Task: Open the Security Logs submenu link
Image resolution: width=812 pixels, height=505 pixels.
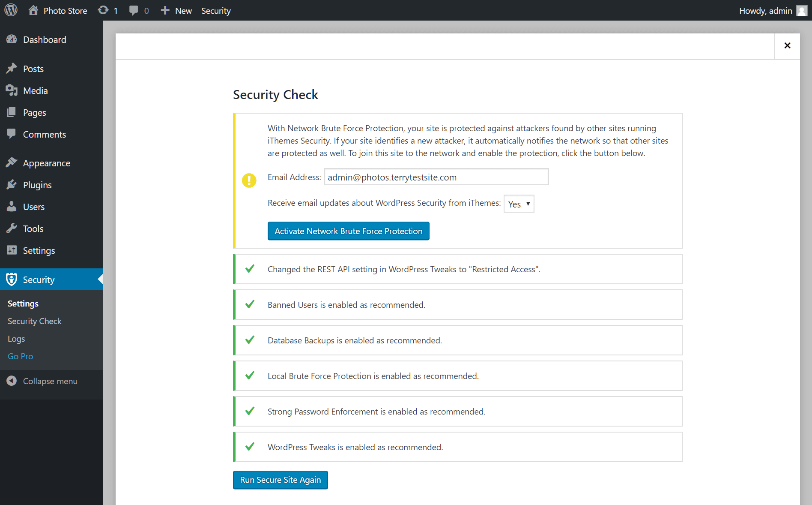Action: (16, 339)
